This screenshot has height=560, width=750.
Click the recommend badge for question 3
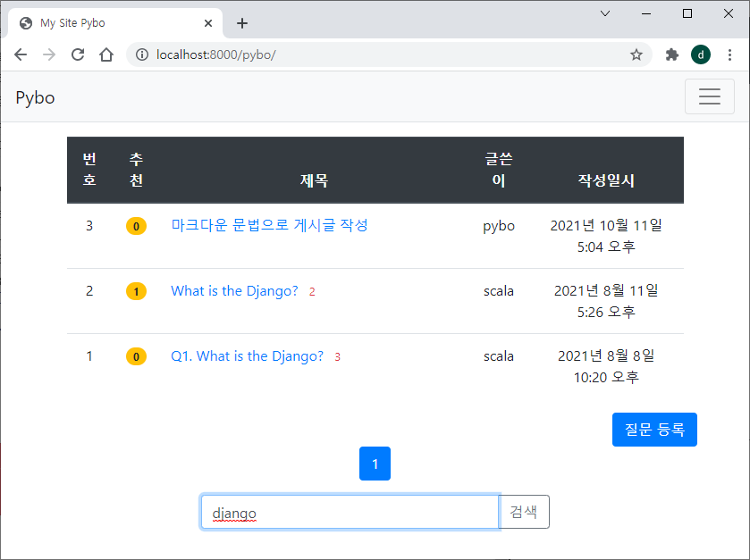pos(136,226)
